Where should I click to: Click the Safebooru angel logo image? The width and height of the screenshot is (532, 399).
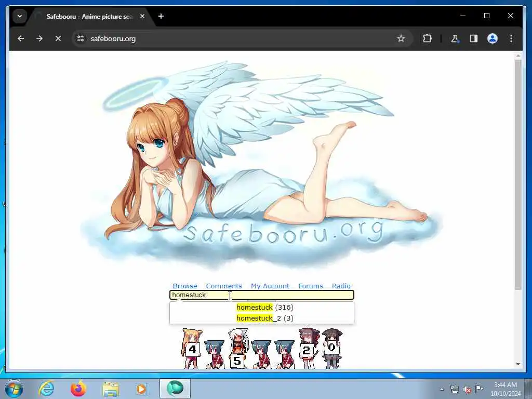(x=262, y=166)
